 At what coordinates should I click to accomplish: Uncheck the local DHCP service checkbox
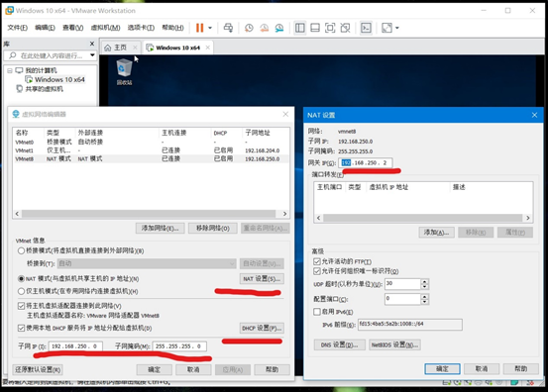tap(21, 328)
